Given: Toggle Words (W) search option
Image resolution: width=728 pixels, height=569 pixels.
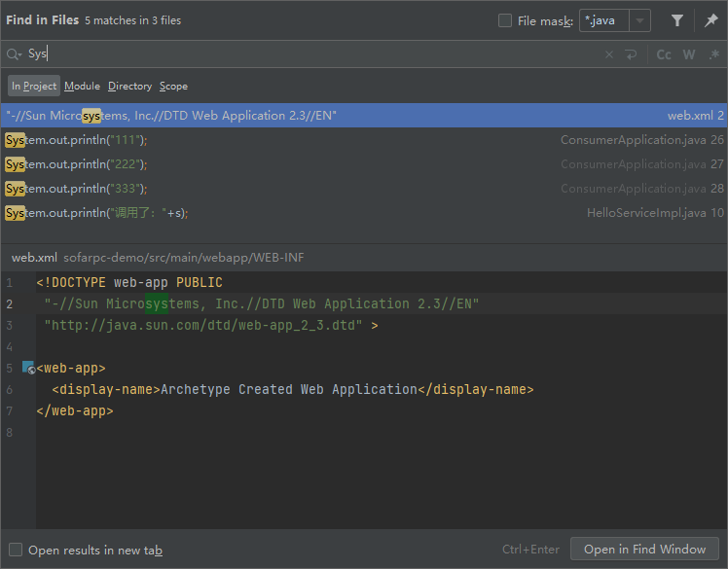Looking at the screenshot, I should (x=689, y=54).
